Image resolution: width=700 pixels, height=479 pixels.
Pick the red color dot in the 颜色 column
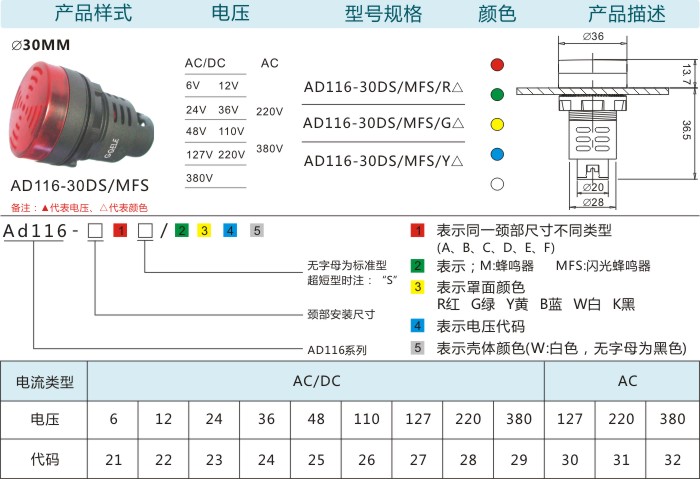[x=496, y=65]
